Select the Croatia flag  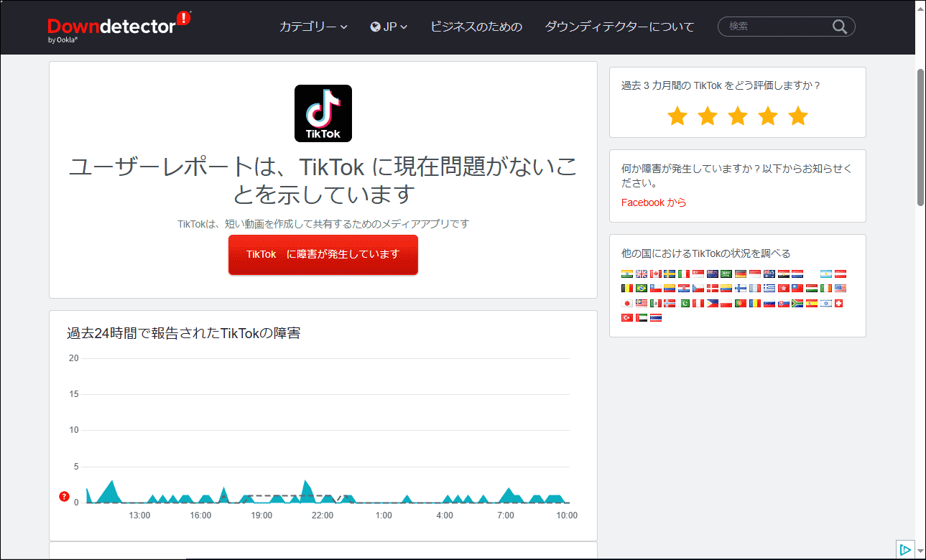click(684, 288)
